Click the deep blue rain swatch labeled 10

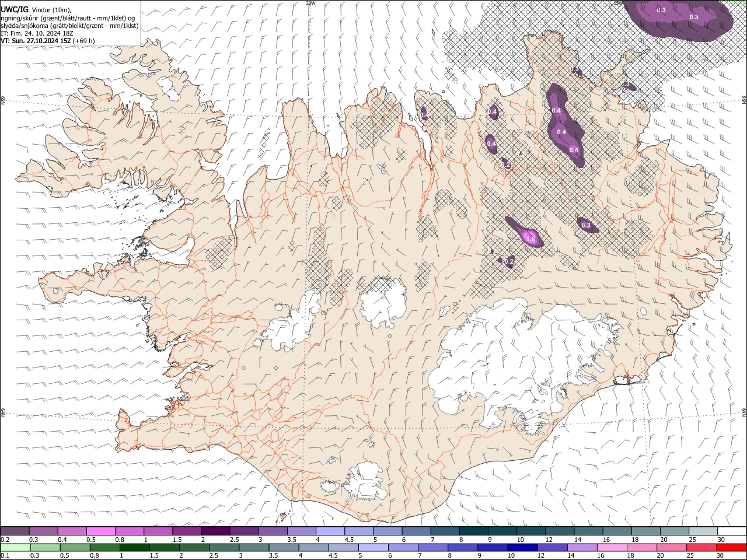coord(522,547)
